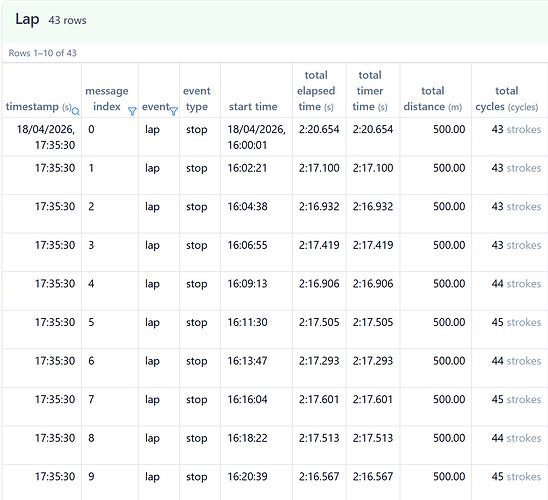The height and width of the screenshot is (500, 548).
Task: Click the Rows 1–10 of 43 label
Action: [43, 53]
